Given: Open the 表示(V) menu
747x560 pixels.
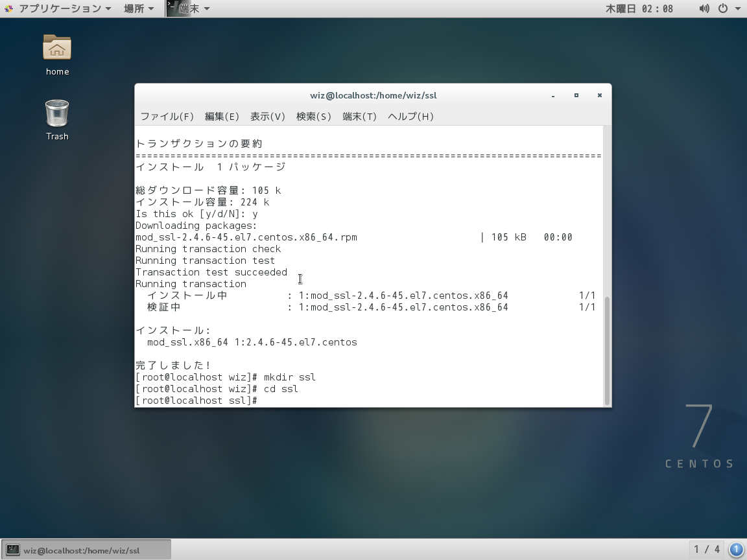Looking at the screenshot, I should (268, 117).
